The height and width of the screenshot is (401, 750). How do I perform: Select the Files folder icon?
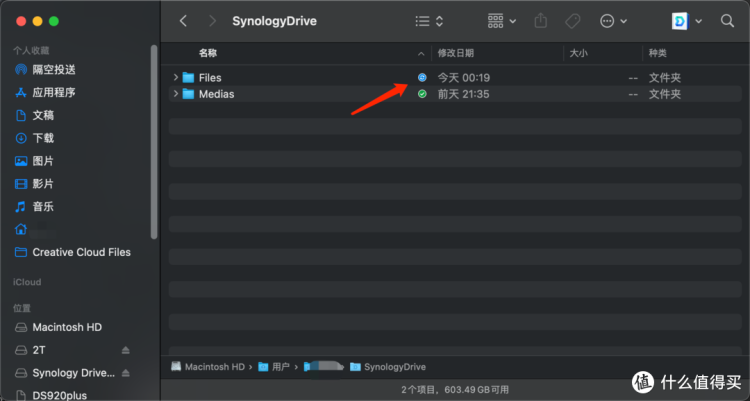click(188, 78)
